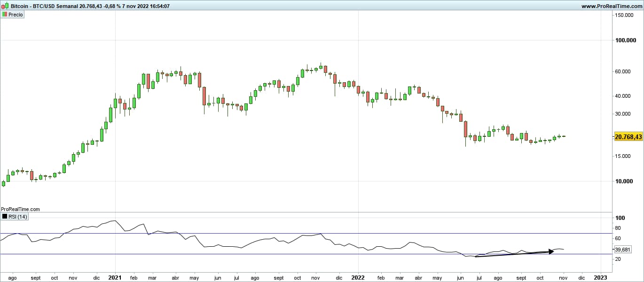Open the Precio legend button

(13, 15)
